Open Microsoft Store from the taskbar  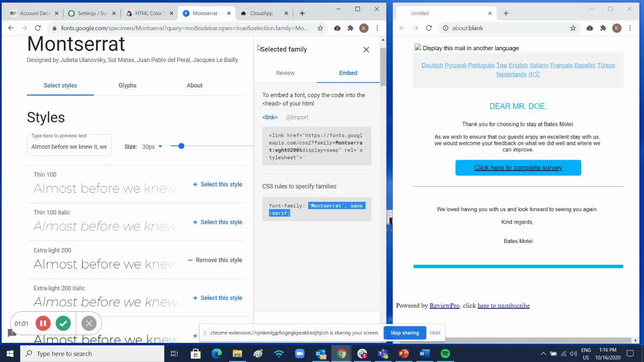[x=195, y=354]
